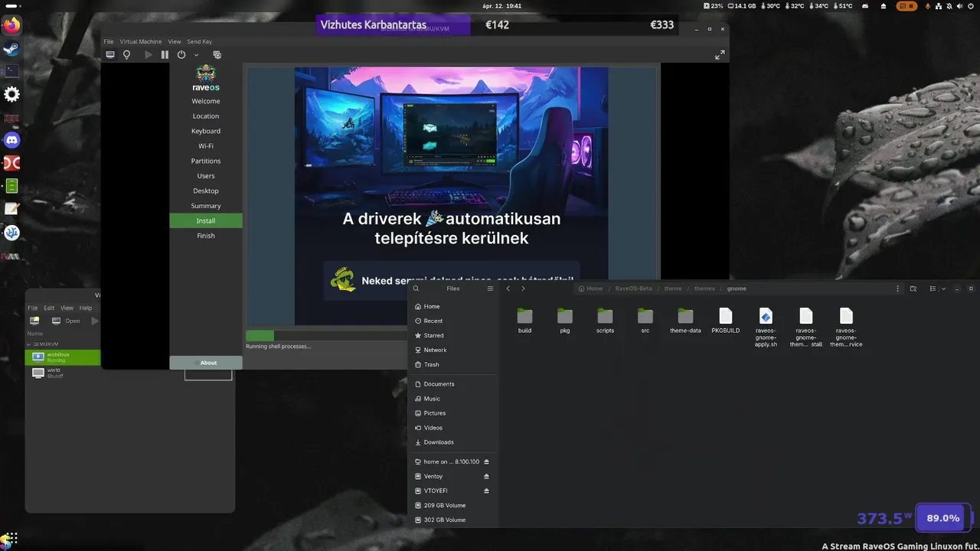Click the installer slideshow image
The height and width of the screenshot is (551, 980).
452,173
